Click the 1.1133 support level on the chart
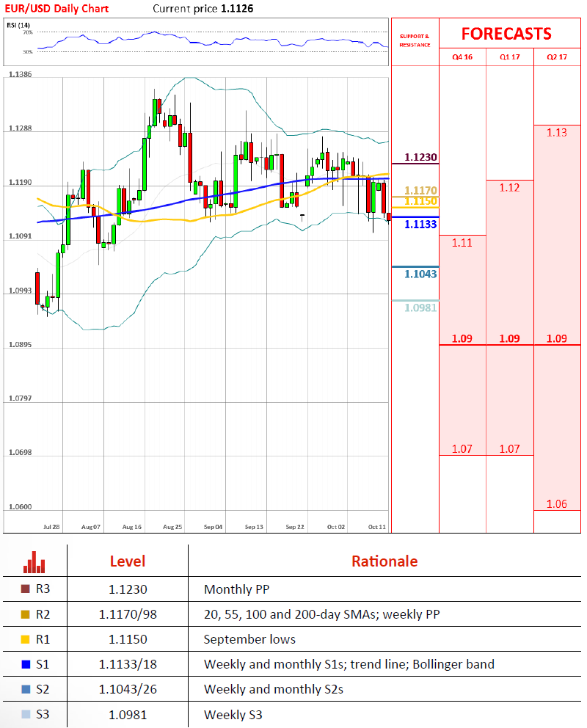587x728 pixels. click(420, 225)
